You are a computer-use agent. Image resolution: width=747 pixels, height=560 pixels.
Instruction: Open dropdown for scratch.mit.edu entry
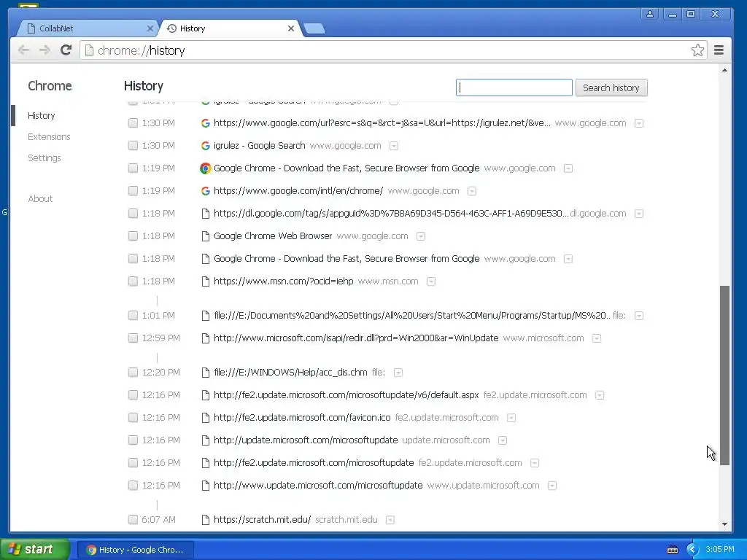[390, 520]
